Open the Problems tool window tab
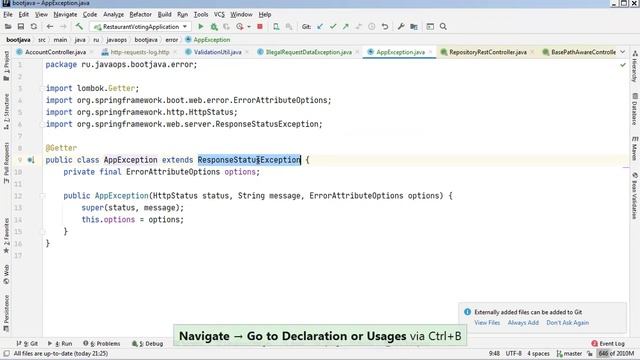The height and width of the screenshot is (360, 640). coord(102,344)
